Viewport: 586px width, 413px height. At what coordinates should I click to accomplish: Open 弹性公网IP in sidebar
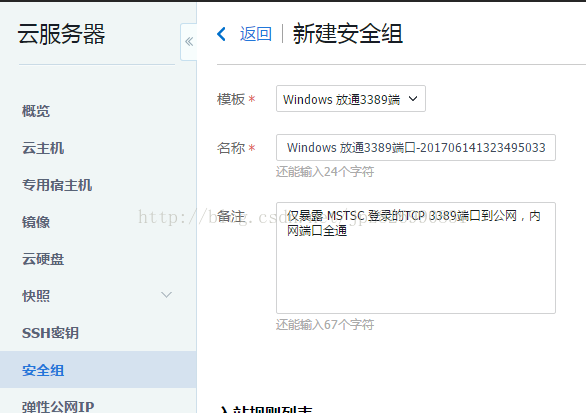pos(58,407)
